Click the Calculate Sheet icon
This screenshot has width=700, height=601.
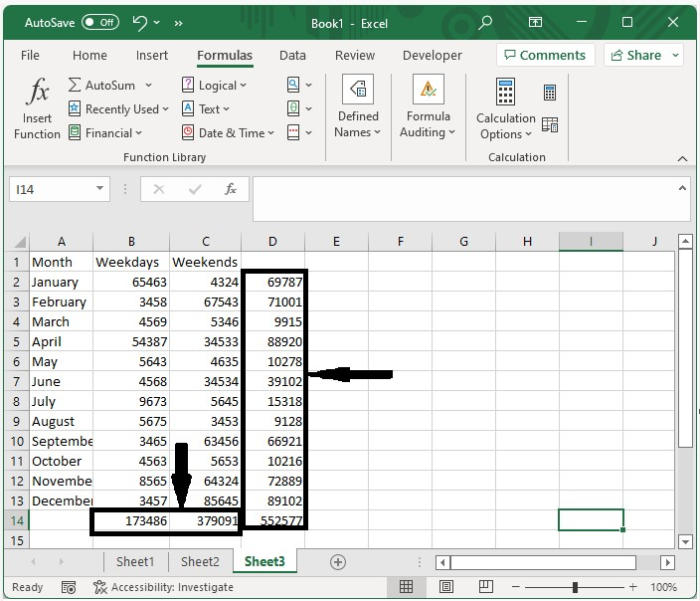click(550, 125)
